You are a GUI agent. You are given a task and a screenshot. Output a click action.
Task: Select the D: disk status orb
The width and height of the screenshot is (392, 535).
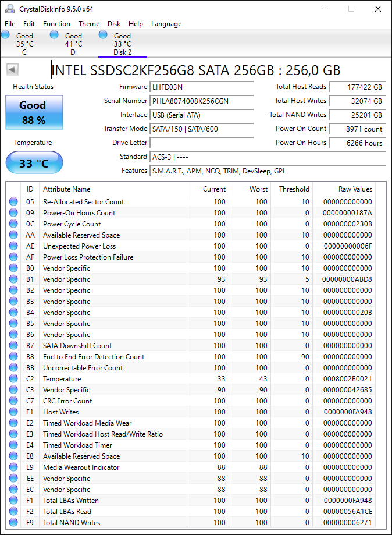54,34
